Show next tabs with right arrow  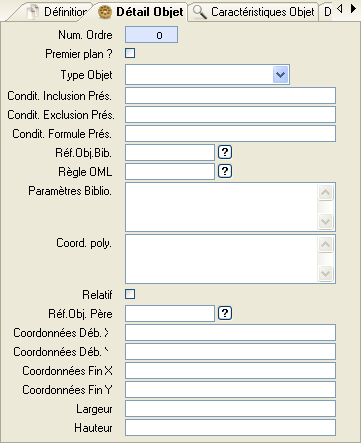point(353,8)
